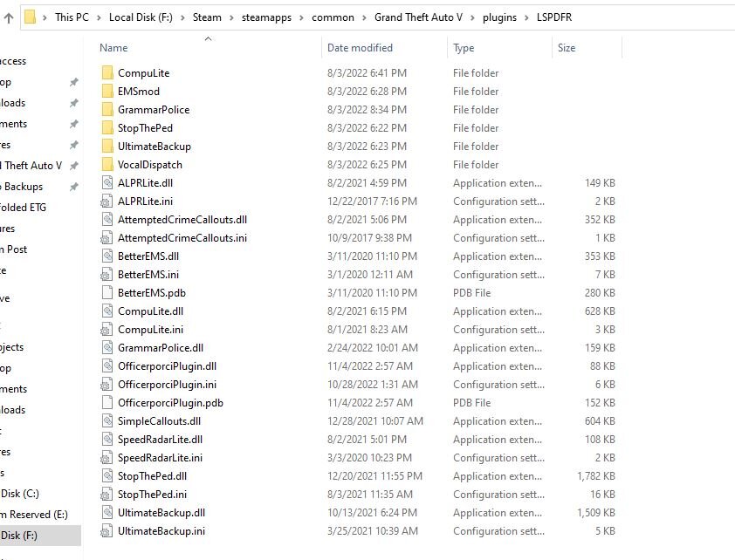
Task: Open Theft Auto V in the sidebar
Action: pos(31,166)
